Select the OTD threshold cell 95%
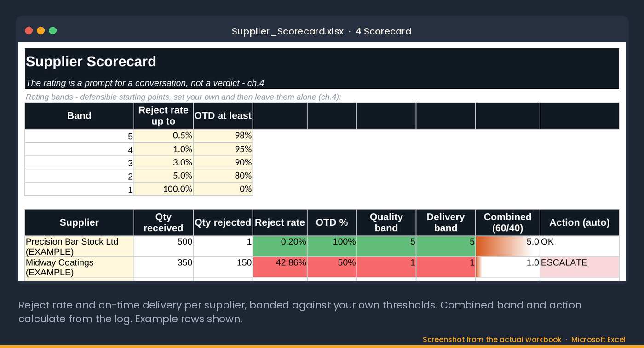This screenshot has height=348, width=644. tap(223, 149)
